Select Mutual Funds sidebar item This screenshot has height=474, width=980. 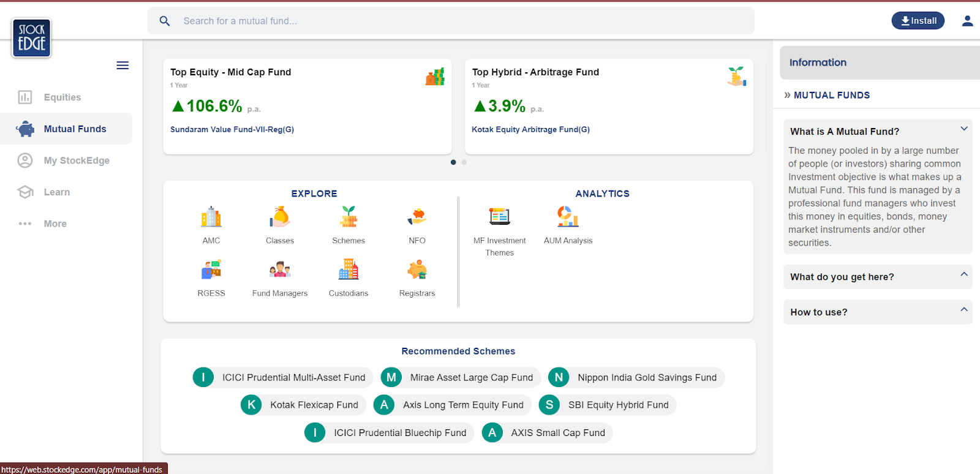tap(66, 129)
